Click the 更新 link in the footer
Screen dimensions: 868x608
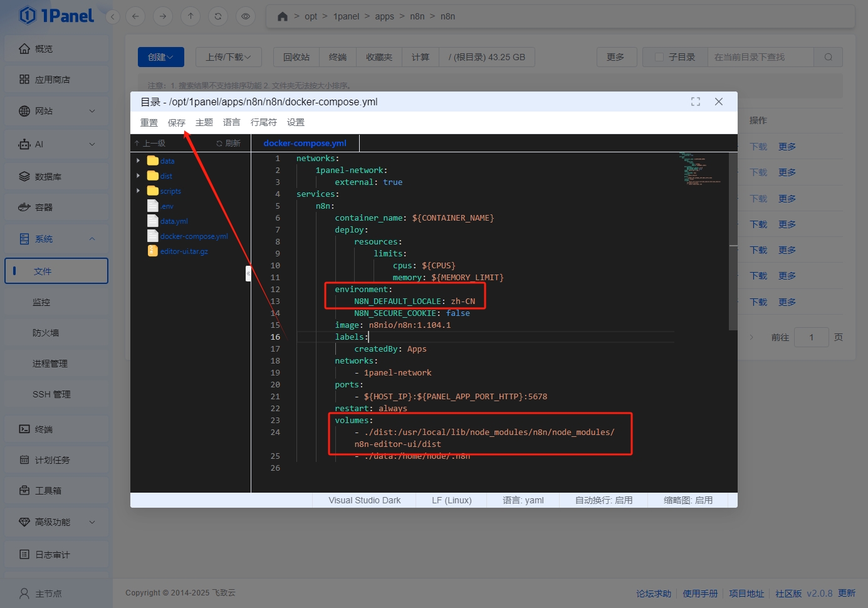(847, 593)
